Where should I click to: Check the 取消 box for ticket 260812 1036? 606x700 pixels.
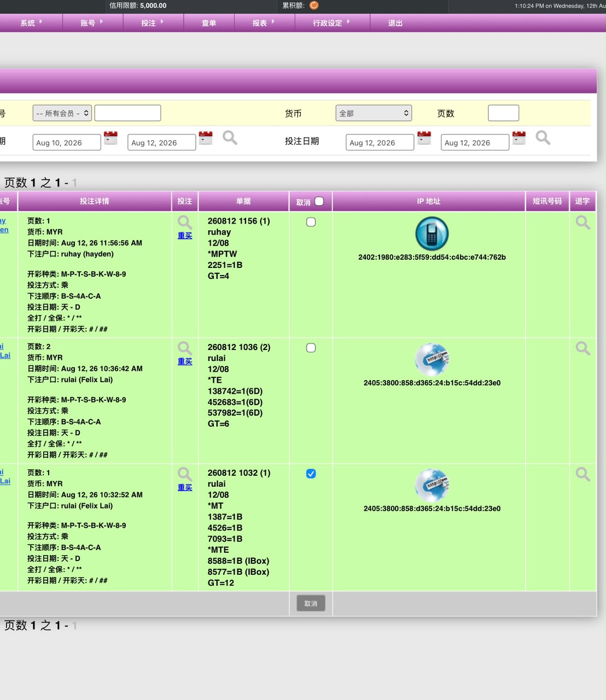311,348
